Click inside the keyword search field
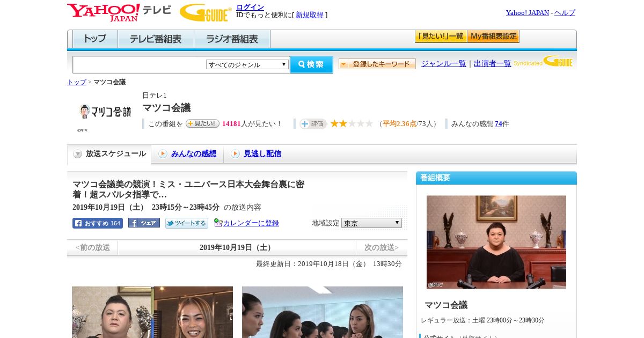Image resolution: width=644 pixels, height=338 pixels. 139,64
